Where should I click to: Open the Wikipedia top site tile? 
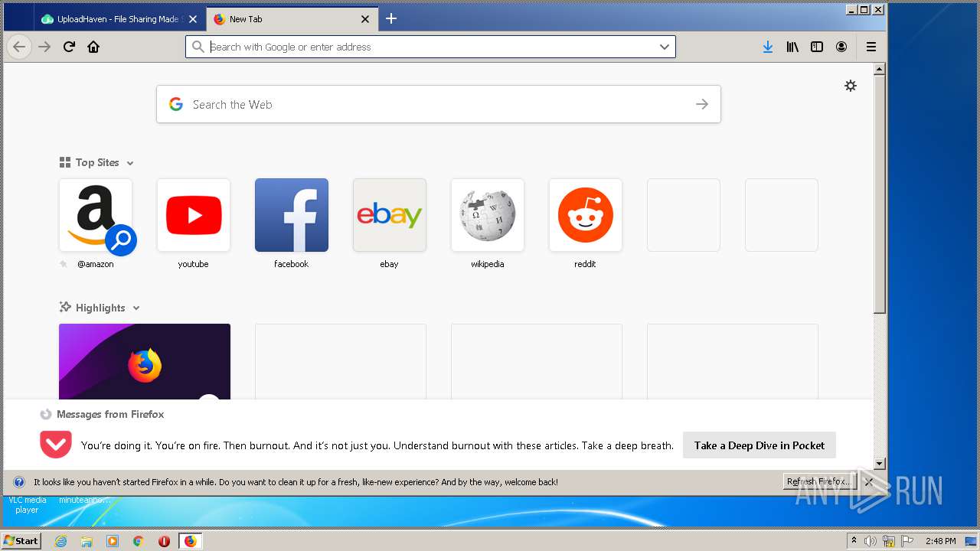488,215
